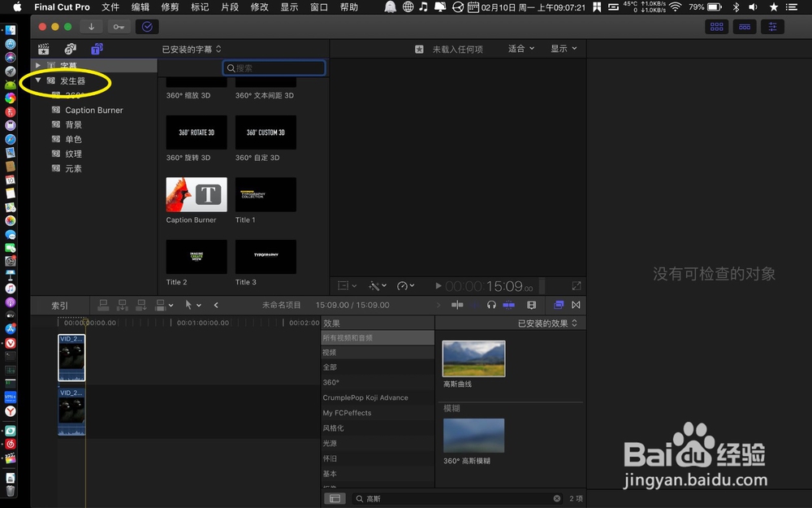Open the Keyword Editor key button

coord(119,27)
